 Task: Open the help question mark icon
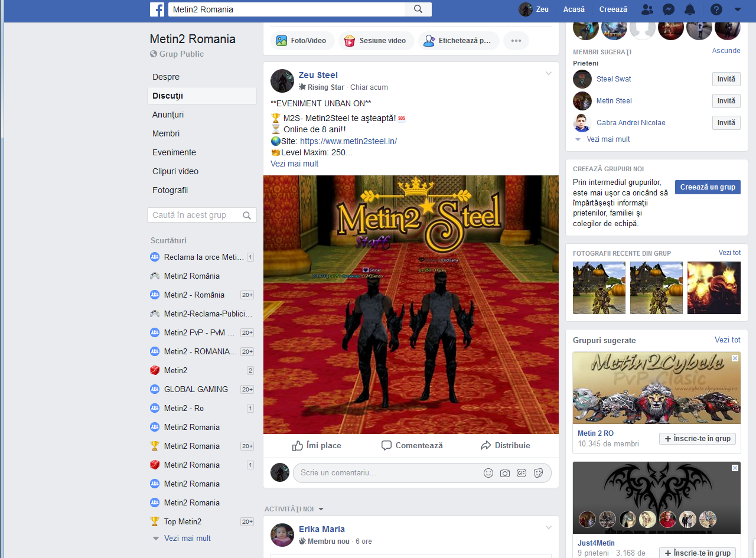pos(716,9)
